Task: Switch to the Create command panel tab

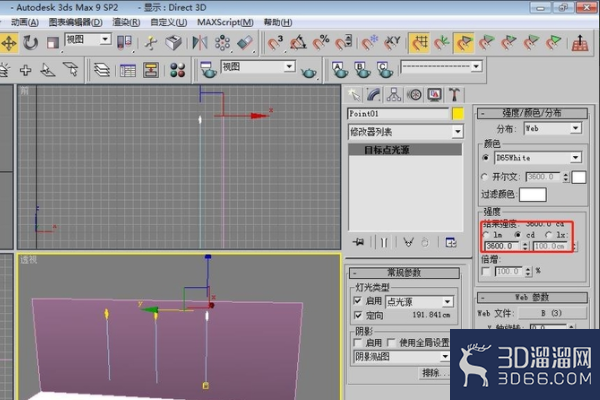Action: click(x=354, y=95)
